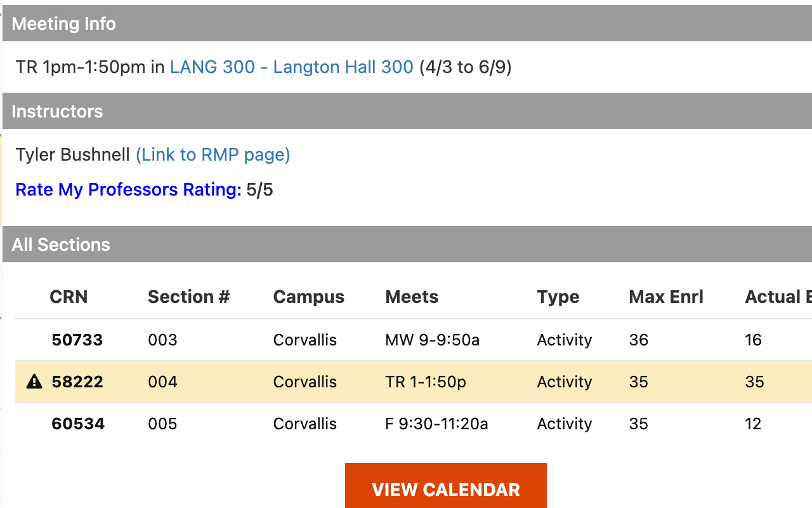Select CRN 60534 section row
Screen dimensions: 812x508
[x=414, y=424]
